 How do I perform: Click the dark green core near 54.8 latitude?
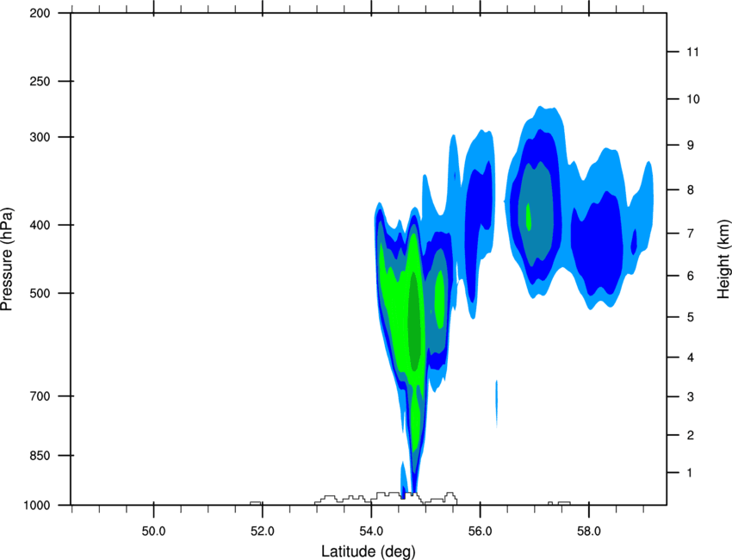pyautogui.click(x=413, y=322)
